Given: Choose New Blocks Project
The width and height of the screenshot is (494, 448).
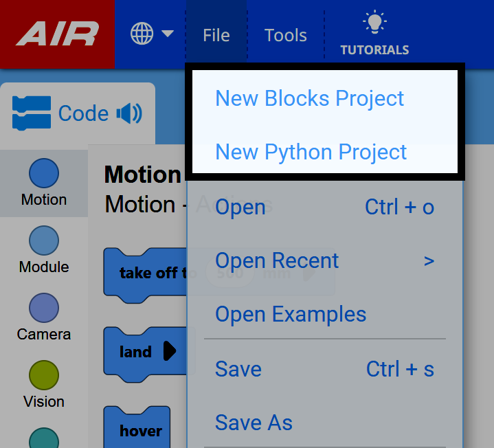Looking at the screenshot, I should [x=310, y=98].
